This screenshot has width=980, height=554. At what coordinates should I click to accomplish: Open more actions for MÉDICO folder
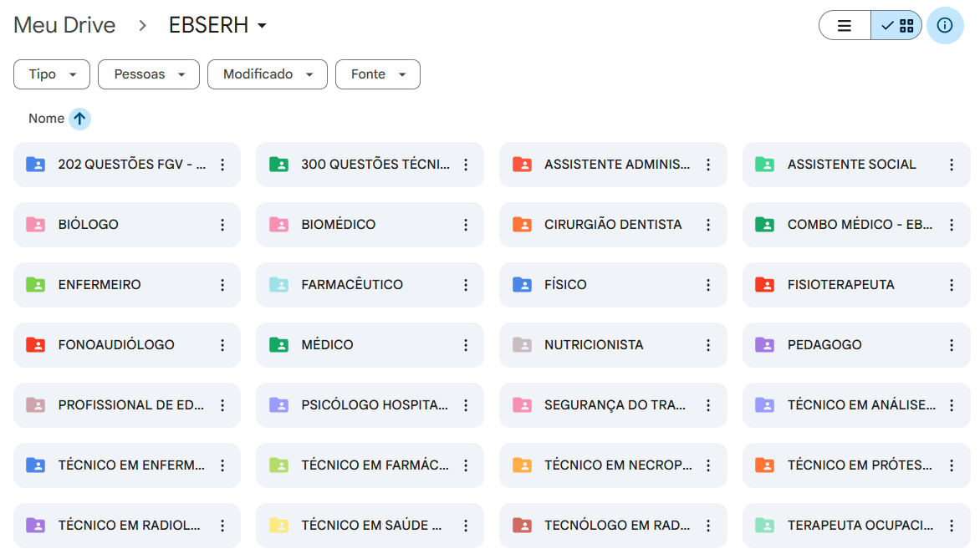[466, 345]
